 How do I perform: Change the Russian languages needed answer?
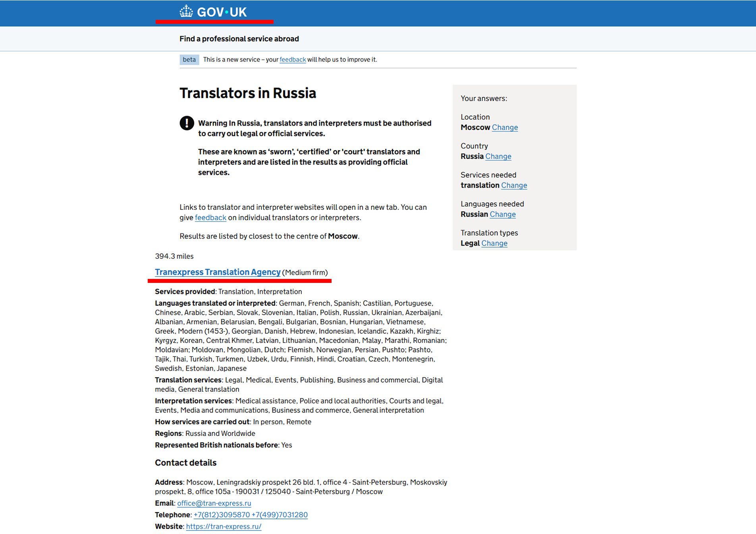[502, 215]
